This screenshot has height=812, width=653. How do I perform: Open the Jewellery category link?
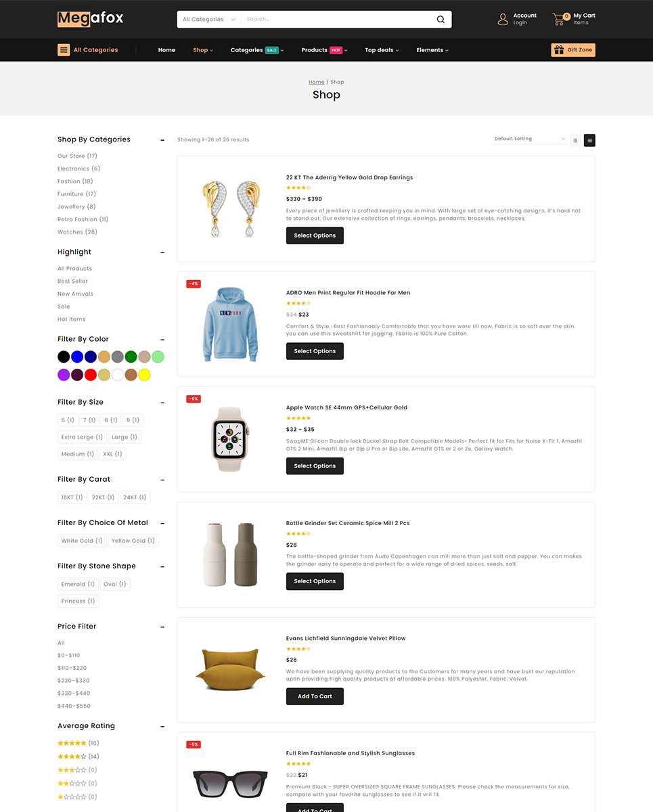click(x=76, y=206)
